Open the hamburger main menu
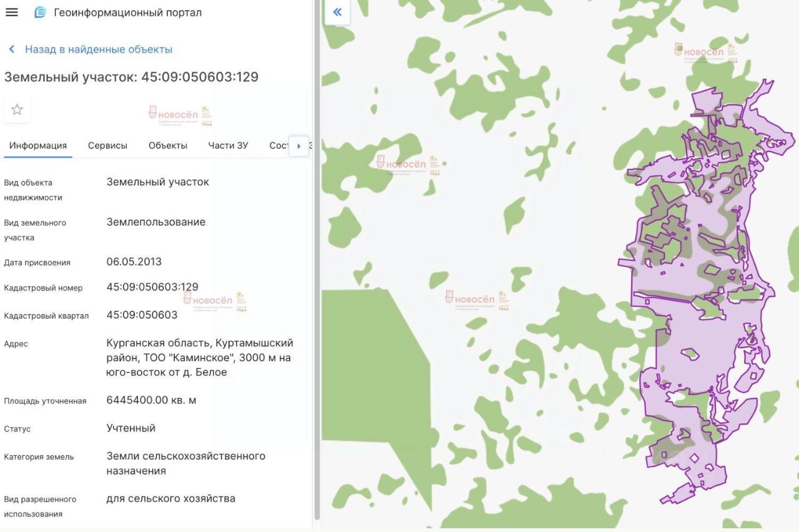Screen dimensions: 799x532 12,12
